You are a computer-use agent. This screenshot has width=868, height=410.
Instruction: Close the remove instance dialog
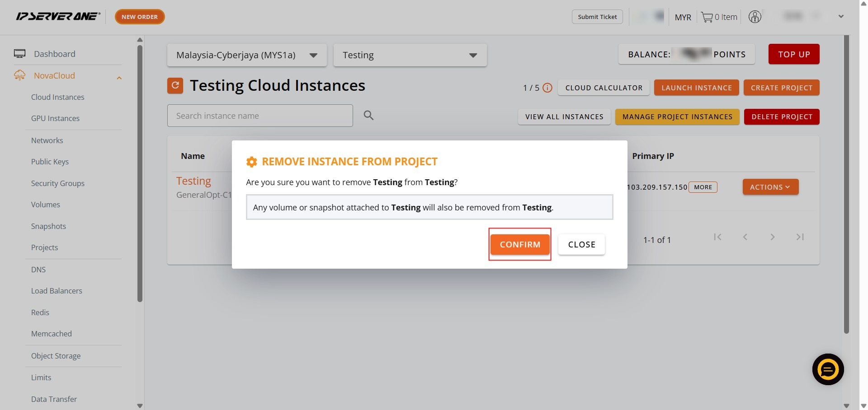click(581, 244)
